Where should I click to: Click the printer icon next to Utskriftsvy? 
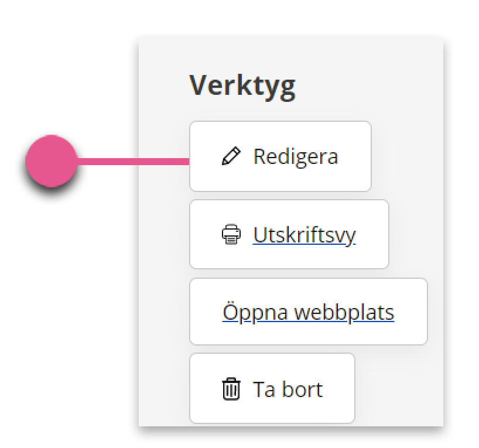pyautogui.click(x=231, y=234)
